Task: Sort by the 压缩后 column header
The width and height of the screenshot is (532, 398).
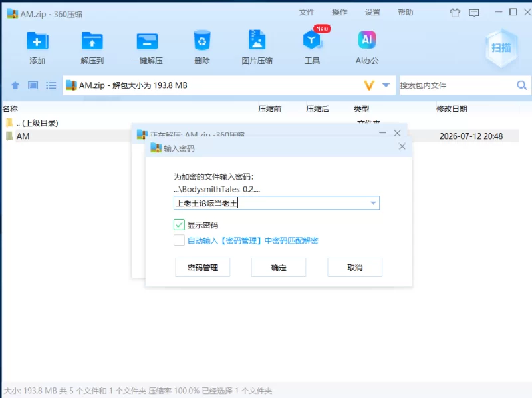Action: click(318, 109)
